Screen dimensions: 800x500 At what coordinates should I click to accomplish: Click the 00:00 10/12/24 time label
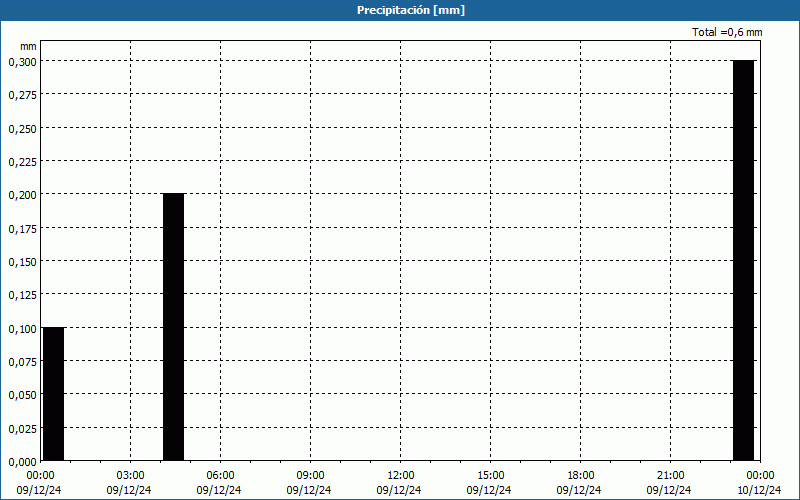(x=759, y=483)
